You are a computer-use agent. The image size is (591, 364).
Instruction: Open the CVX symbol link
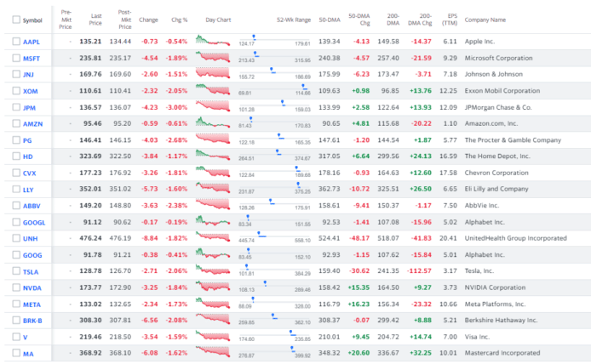click(30, 173)
